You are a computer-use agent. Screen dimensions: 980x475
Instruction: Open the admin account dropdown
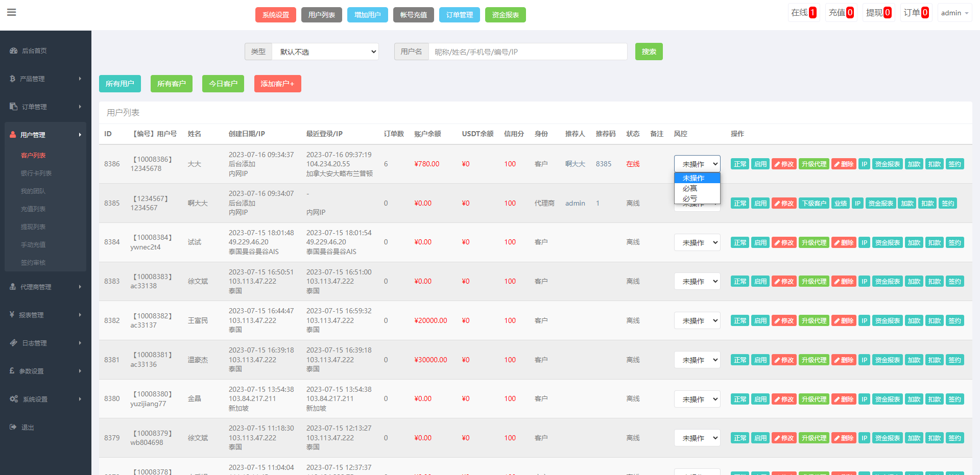point(954,13)
